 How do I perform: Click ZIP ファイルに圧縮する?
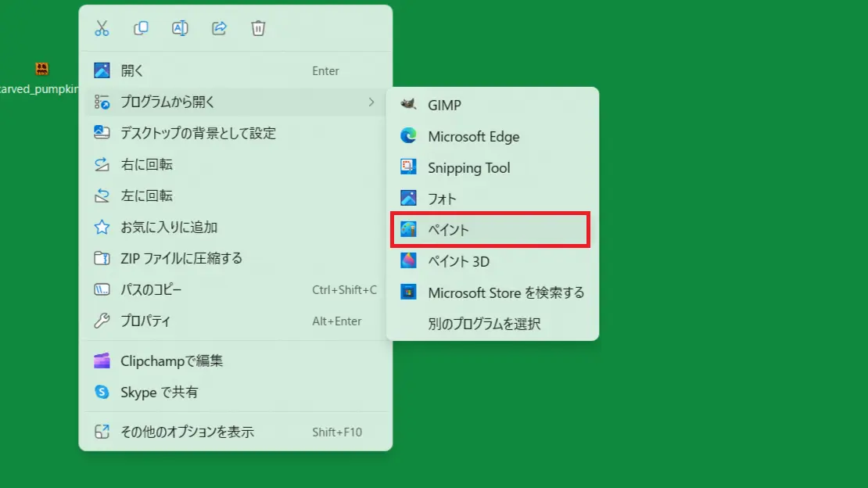pyautogui.click(x=181, y=258)
